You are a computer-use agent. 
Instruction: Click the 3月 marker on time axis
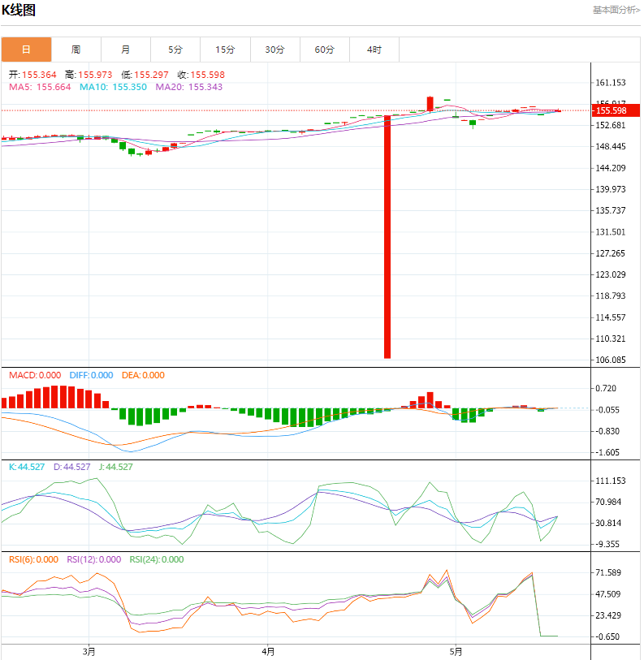pos(89,652)
